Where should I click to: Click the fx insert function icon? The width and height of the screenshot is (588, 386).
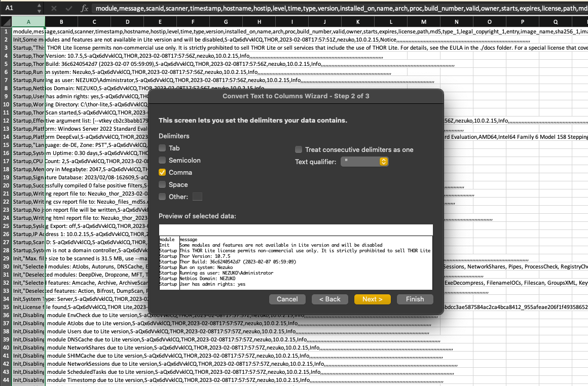click(85, 9)
